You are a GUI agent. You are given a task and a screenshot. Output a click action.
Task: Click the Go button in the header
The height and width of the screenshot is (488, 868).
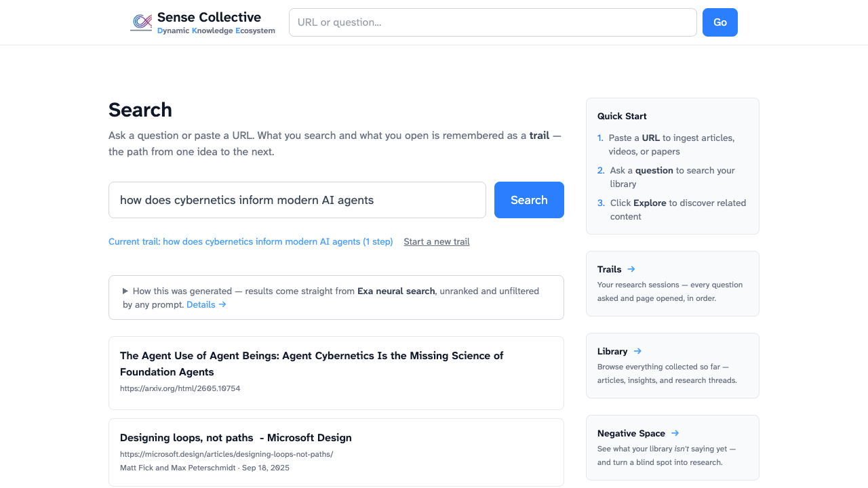tap(720, 22)
